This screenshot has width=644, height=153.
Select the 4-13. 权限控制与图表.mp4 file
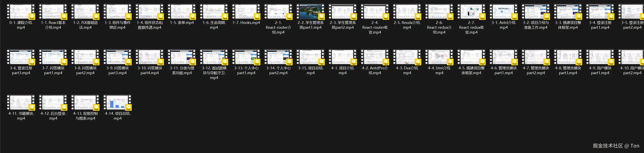[x=85, y=103]
